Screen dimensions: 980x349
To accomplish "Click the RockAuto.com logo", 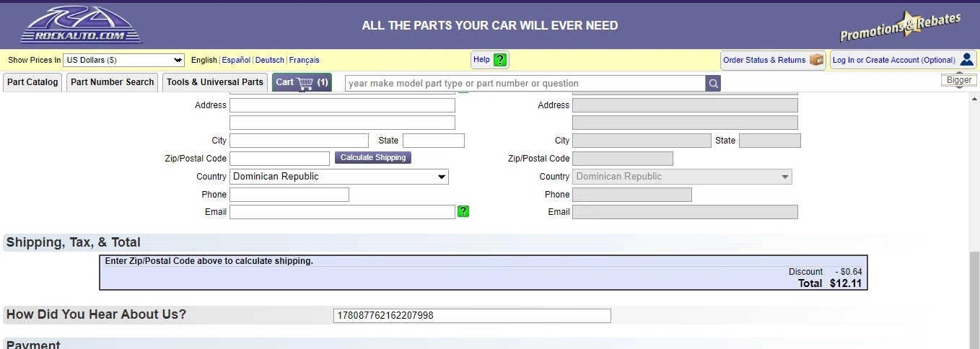I will tap(82, 25).
